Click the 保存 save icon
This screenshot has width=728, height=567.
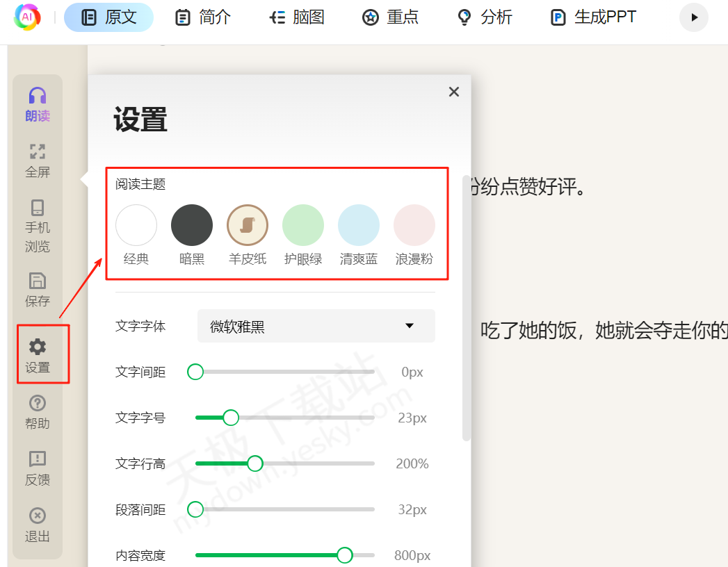tap(38, 290)
